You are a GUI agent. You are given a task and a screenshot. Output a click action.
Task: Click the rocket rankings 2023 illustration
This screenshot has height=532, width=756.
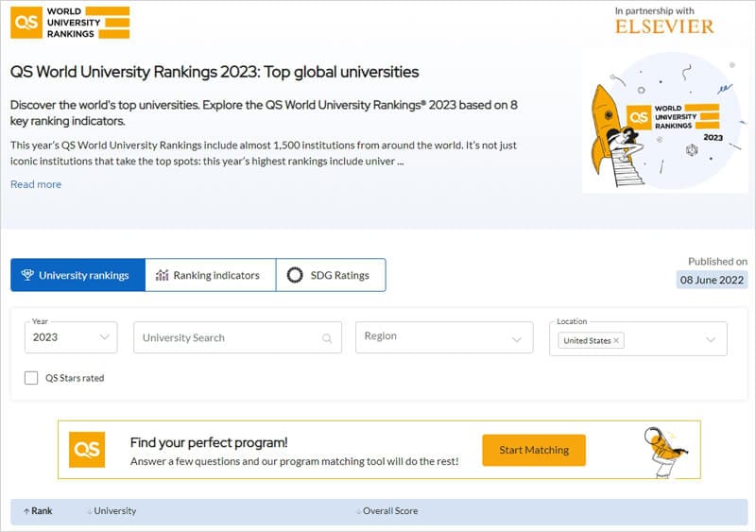[x=663, y=123]
